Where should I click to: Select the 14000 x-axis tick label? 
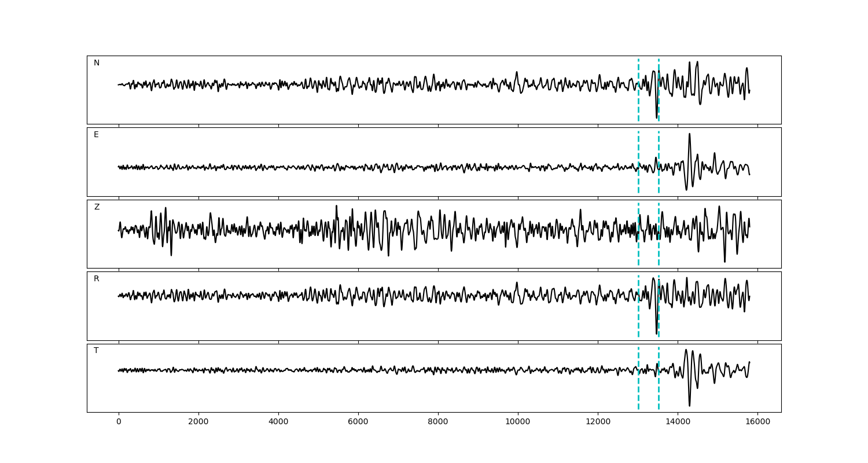click(x=678, y=422)
